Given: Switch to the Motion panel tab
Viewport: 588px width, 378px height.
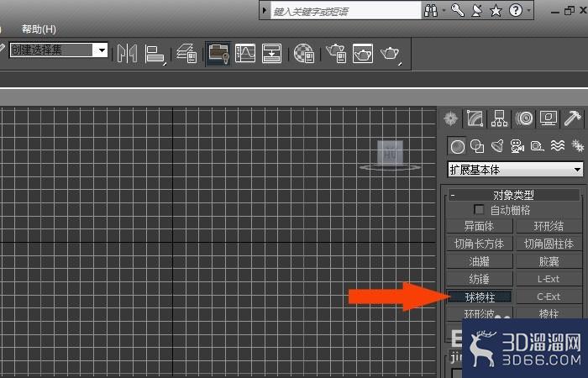Looking at the screenshot, I should pyautogui.click(x=524, y=118).
